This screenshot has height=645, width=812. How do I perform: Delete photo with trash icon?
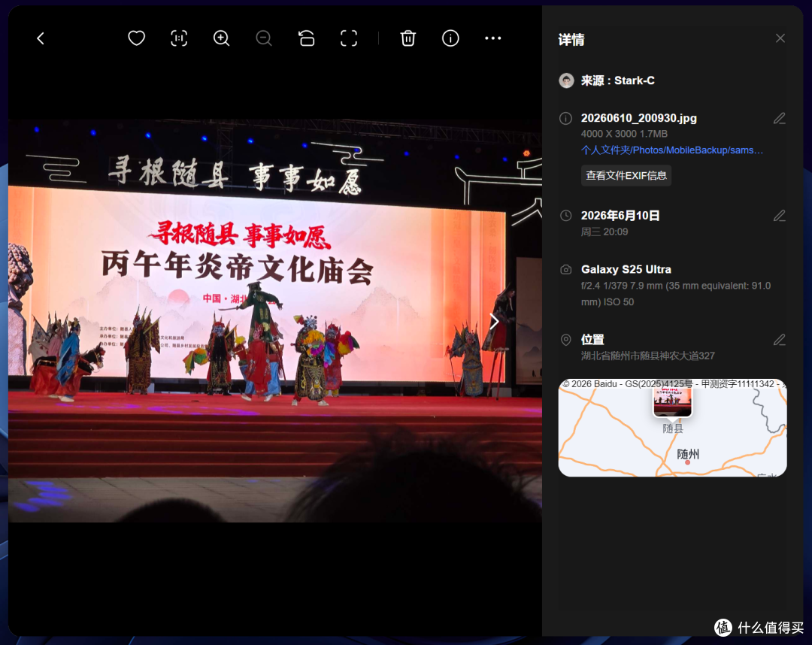point(408,38)
